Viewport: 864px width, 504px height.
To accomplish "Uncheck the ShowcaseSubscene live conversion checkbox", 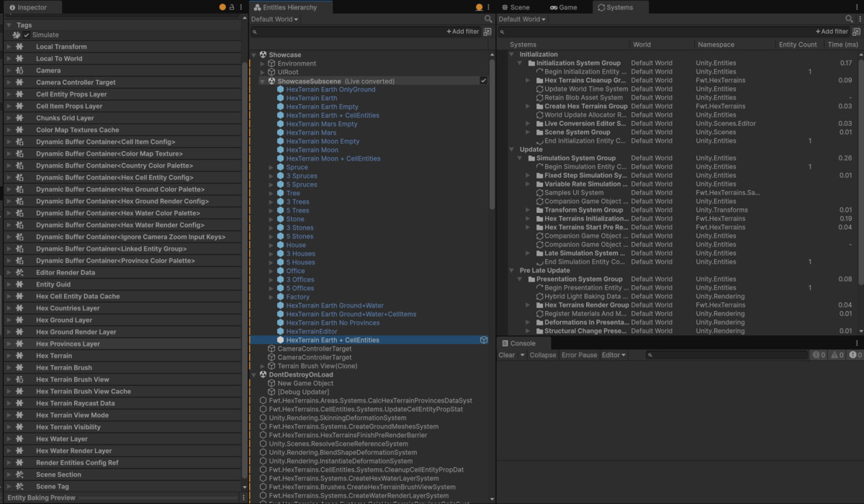I will (483, 81).
